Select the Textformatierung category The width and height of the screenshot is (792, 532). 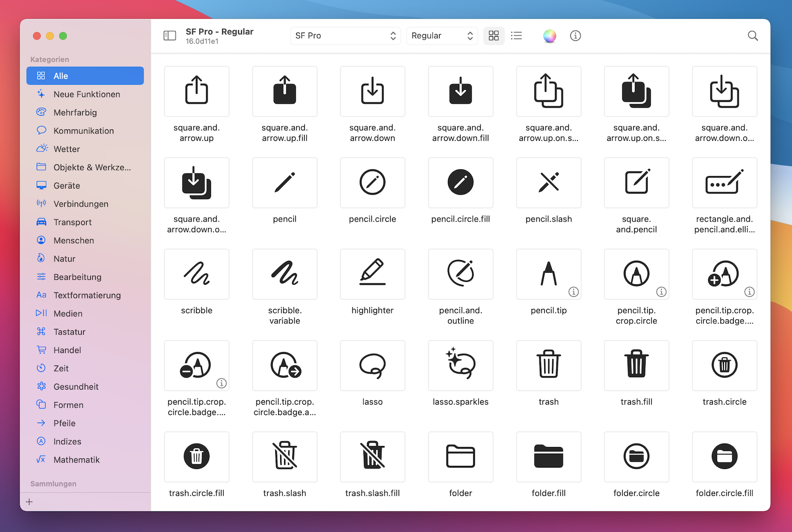pos(87,295)
